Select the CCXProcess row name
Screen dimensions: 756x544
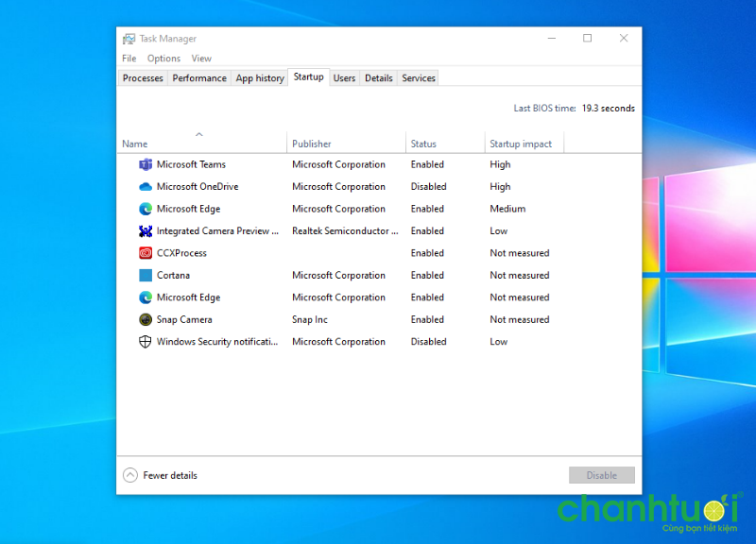tap(181, 253)
